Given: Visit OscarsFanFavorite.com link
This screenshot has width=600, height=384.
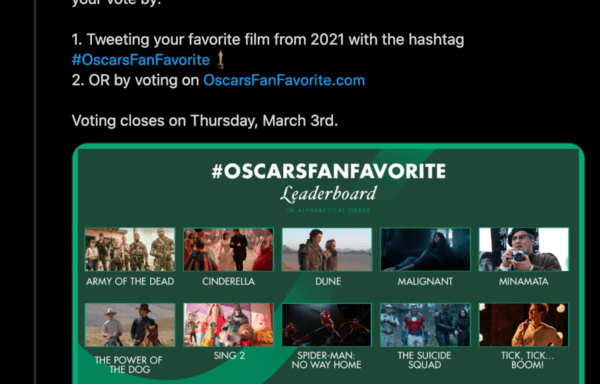Looking at the screenshot, I should click(x=284, y=80).
